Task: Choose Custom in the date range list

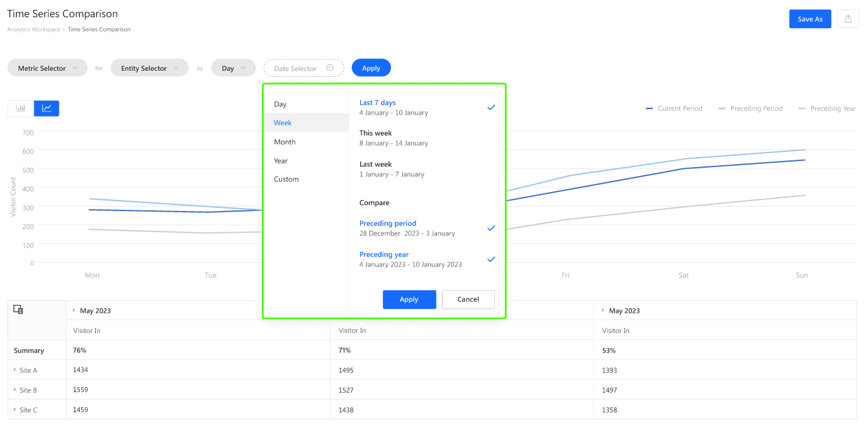Action: (286, 179)
